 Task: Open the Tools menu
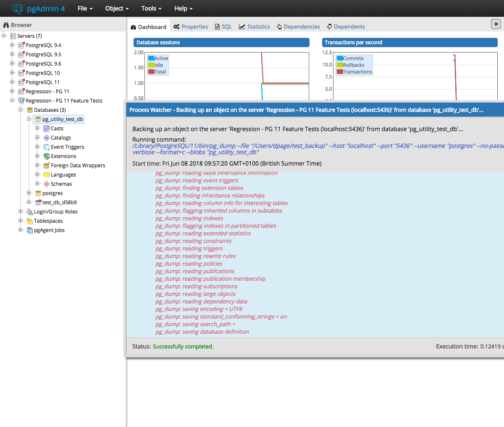(151, 8)
